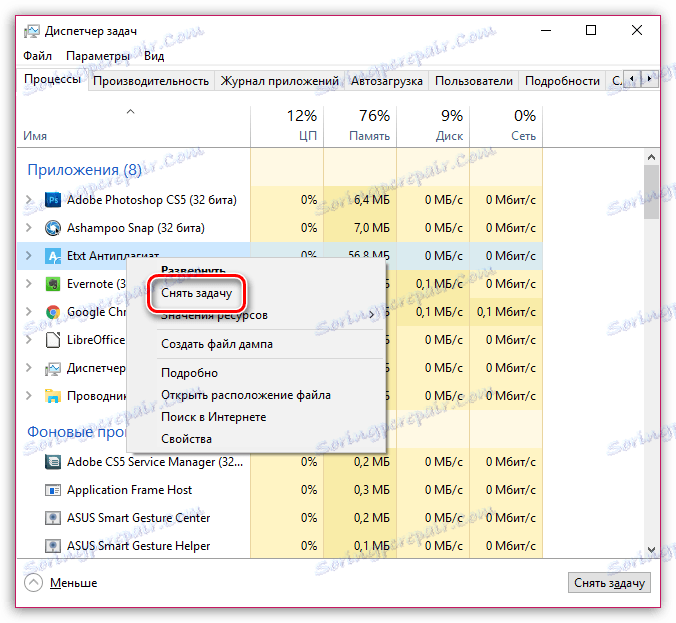
Task: Switch to the Процессы tab
Action: (x=52, y=79)
